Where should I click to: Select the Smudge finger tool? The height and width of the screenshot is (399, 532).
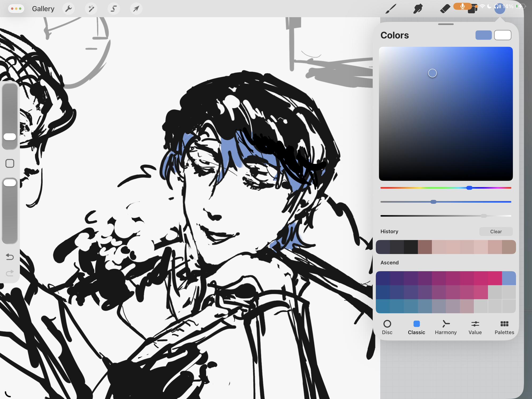pos(418,9)
